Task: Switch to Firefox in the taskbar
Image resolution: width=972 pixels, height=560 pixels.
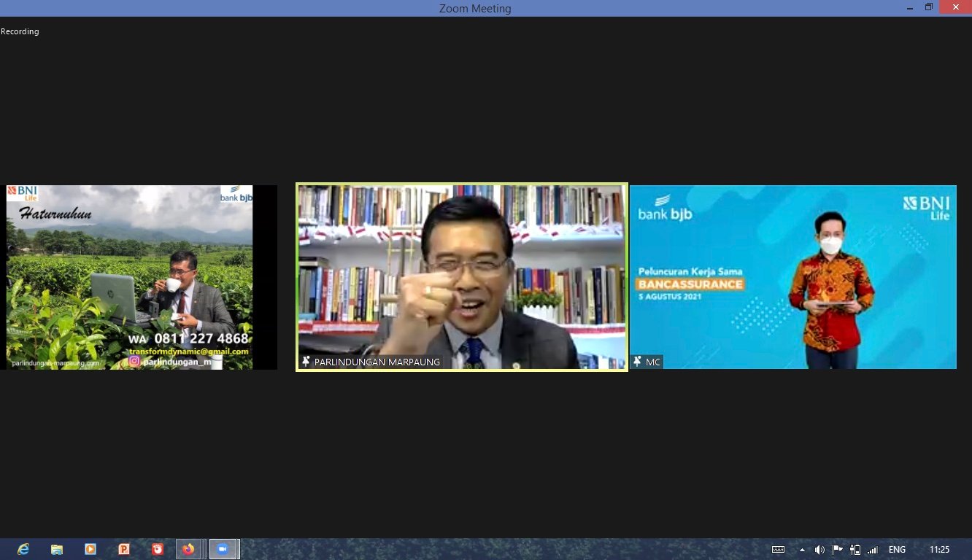Action: click(x=189, y=549)
